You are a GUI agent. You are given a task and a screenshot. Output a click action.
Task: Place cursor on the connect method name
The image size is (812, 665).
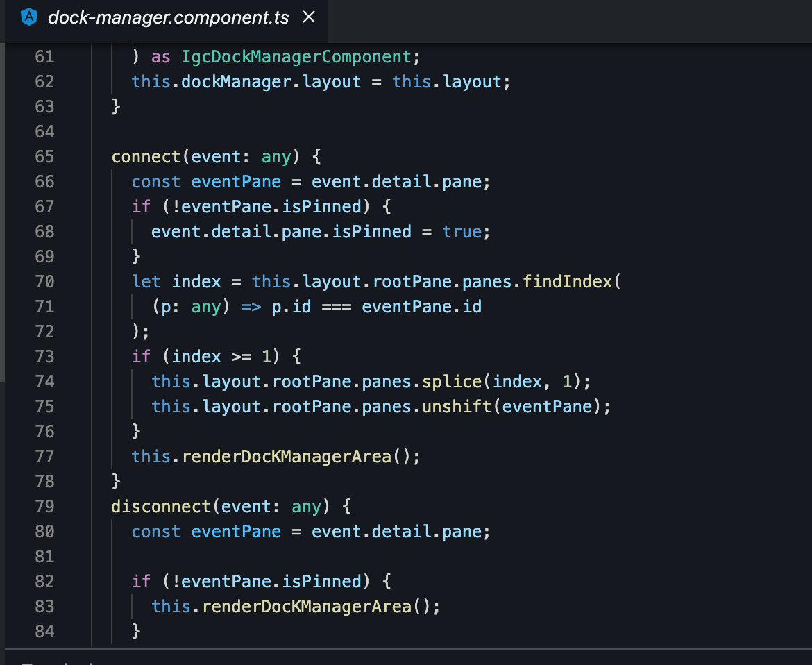point(146,157)
